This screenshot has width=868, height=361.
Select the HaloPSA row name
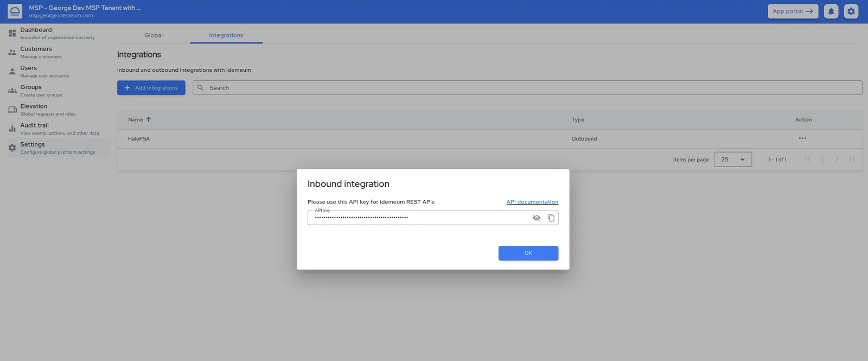click(139, 139)
